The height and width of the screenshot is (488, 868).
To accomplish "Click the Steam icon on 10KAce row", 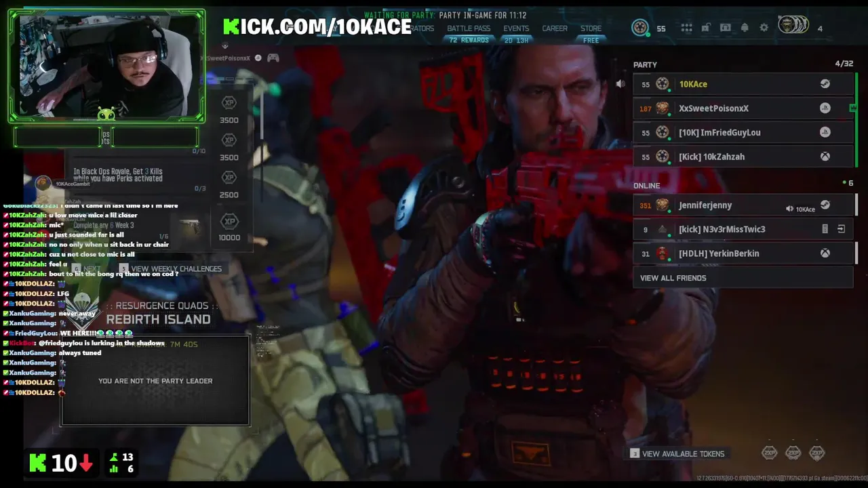I will 825,84.
